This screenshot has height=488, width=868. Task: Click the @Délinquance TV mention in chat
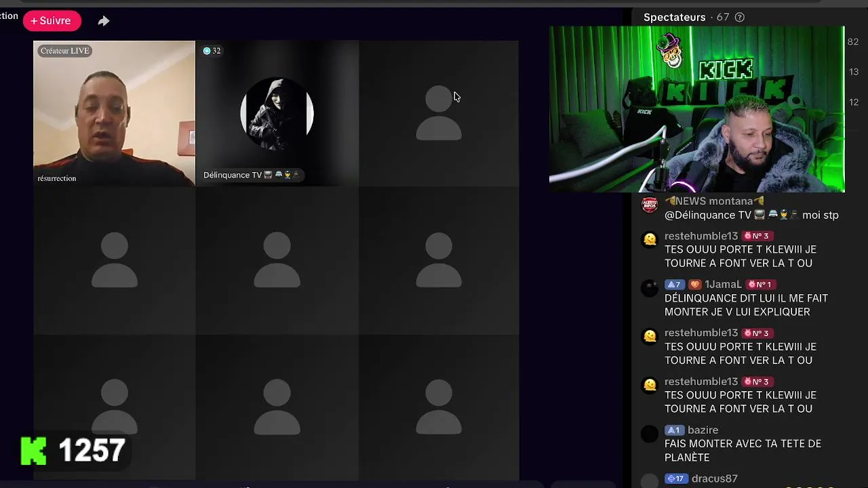[x=732, y=215]
